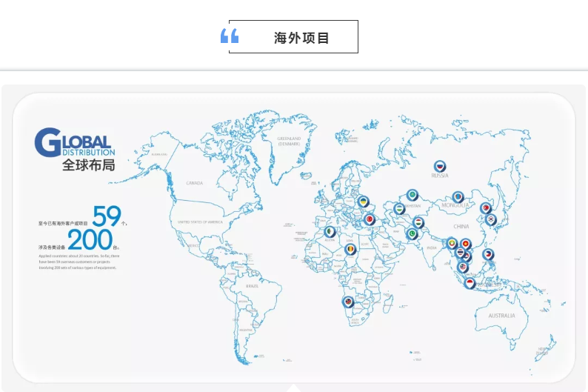Select the Chad flag map marker
Image resolution: width=588 pixels, height=392 pixels.
tap(350, 250)
